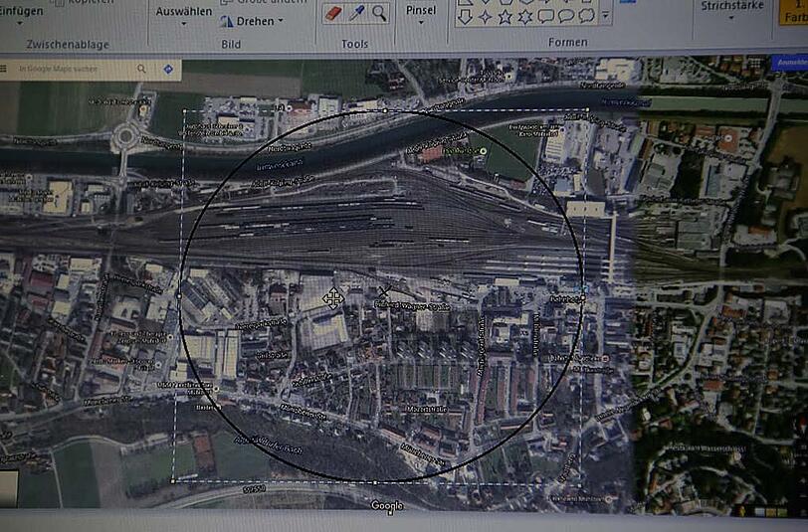808x532 pixels.
Task: Click the bottom-left selection handle
Action: [172, 481]
